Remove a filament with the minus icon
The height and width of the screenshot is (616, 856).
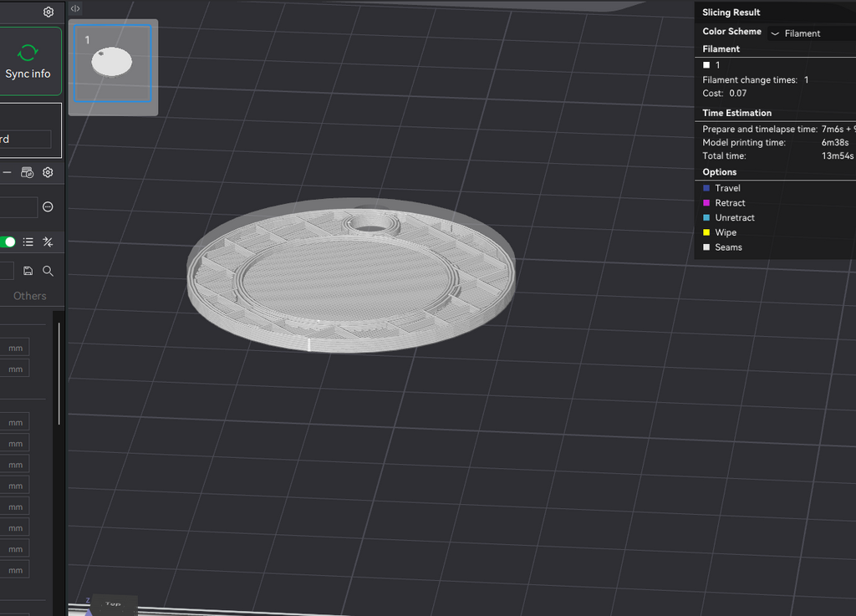coord(7,172)
